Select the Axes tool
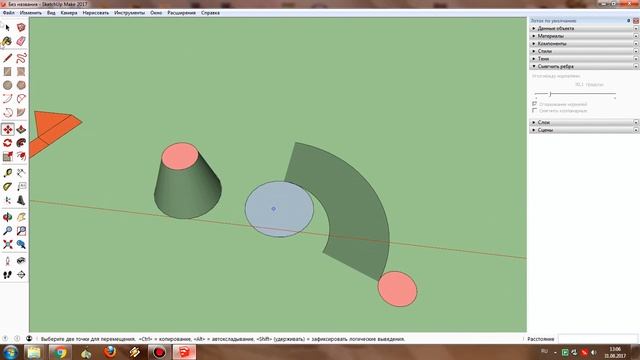This screenshot has width=640, height=360. pos(7,200)
